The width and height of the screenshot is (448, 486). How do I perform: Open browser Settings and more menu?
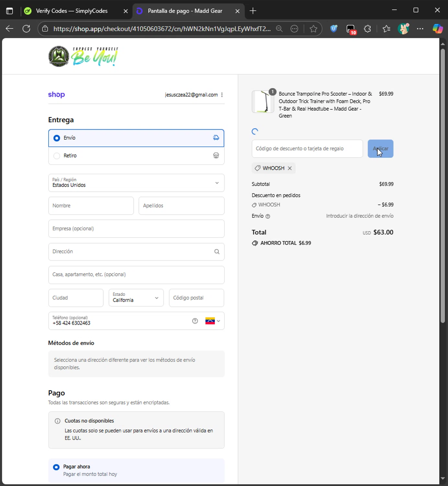coord(420,29)
